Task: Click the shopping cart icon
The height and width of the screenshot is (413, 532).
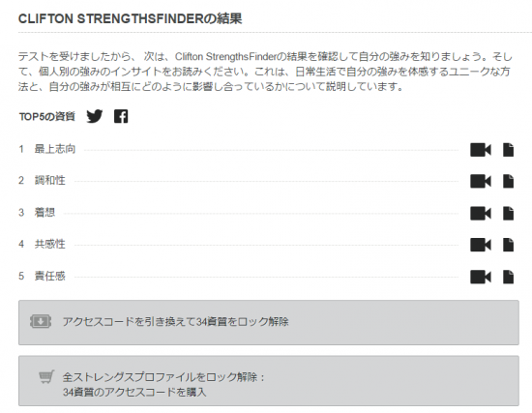Action: [46, 376]
